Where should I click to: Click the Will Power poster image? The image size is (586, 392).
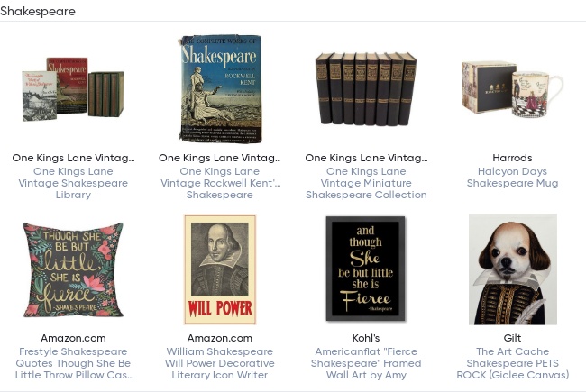220,269
